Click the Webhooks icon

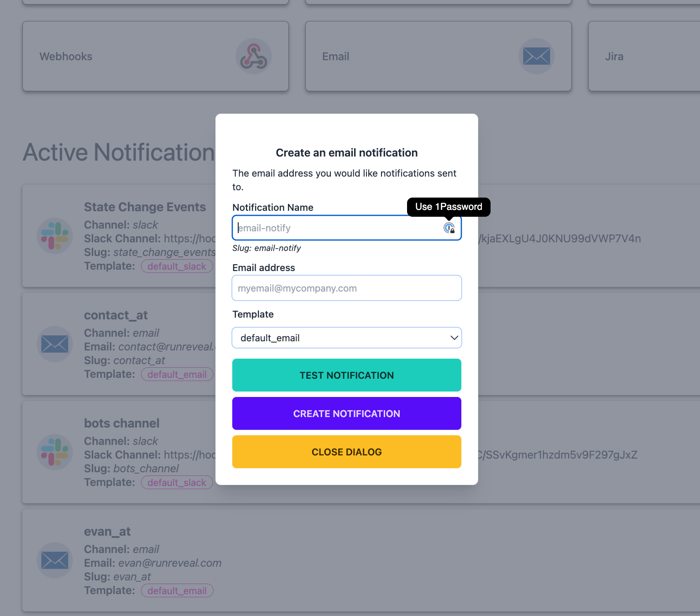coord(254,56)
